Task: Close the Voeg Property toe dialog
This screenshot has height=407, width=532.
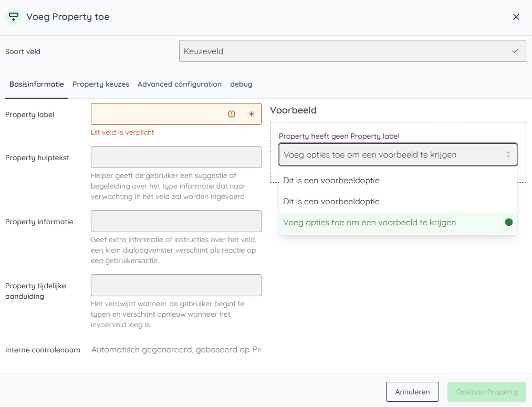Action: click(516, 16)
